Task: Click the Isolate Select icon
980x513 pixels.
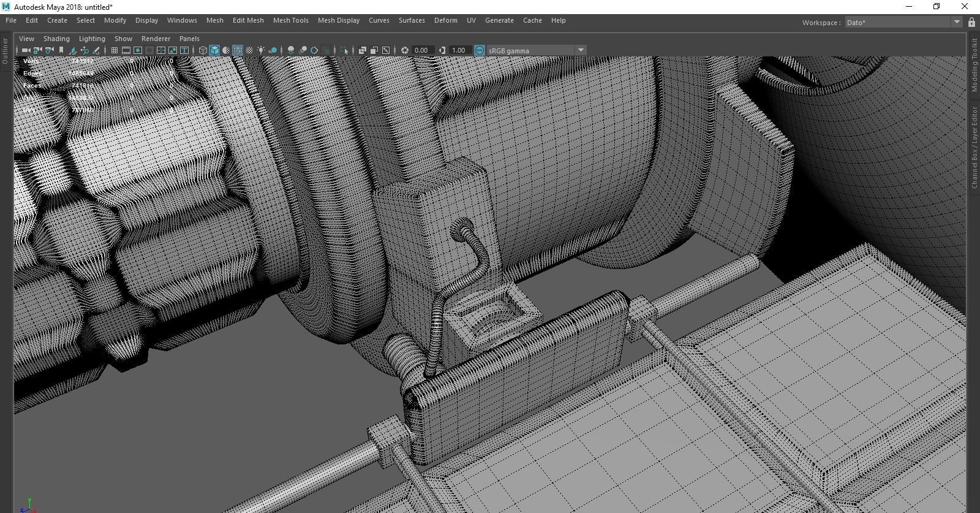Action: coord(344,50)
